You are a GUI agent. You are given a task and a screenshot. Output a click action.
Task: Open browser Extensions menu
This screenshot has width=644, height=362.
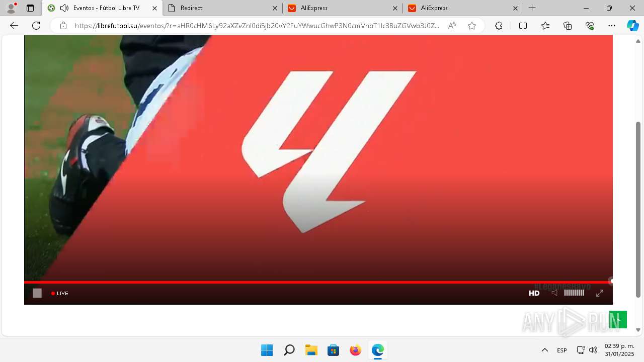499,26
